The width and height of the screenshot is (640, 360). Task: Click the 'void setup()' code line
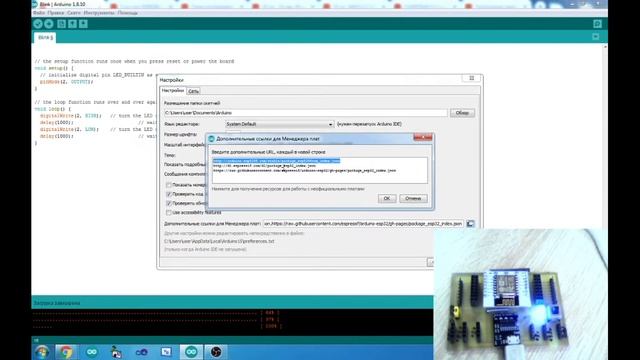point(54,68)
